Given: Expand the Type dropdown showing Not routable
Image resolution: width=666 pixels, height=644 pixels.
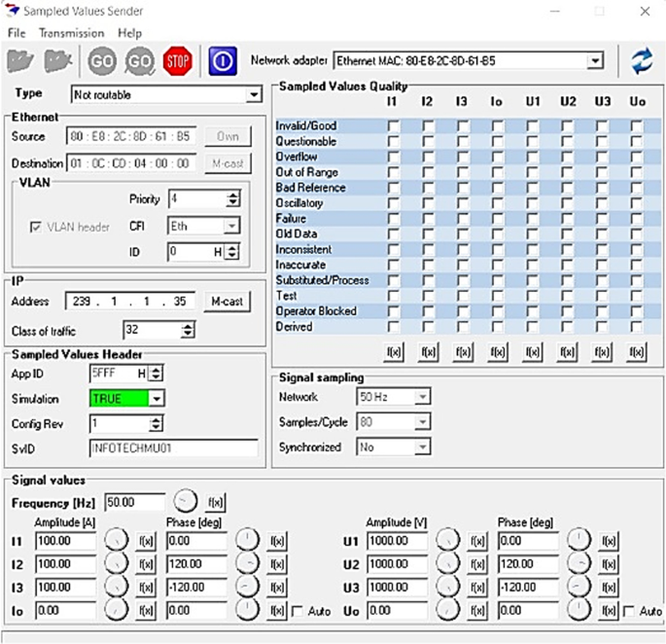Looking at the screenshot, I should [254, 95].
